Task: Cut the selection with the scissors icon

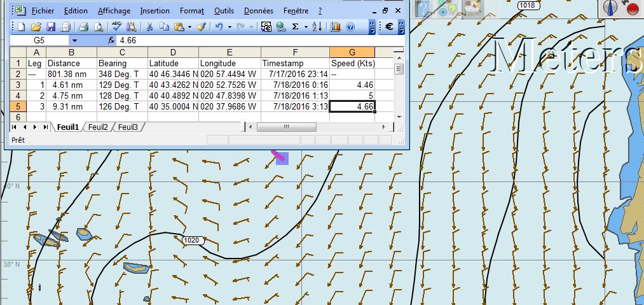Action: [x=149, y=27]
